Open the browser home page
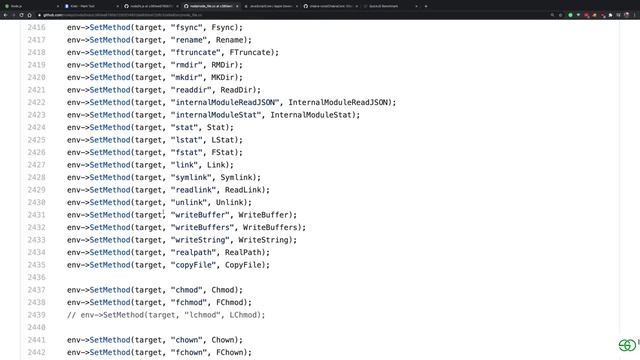Viewport: 640px width, 360px height. tap(29, 15)
